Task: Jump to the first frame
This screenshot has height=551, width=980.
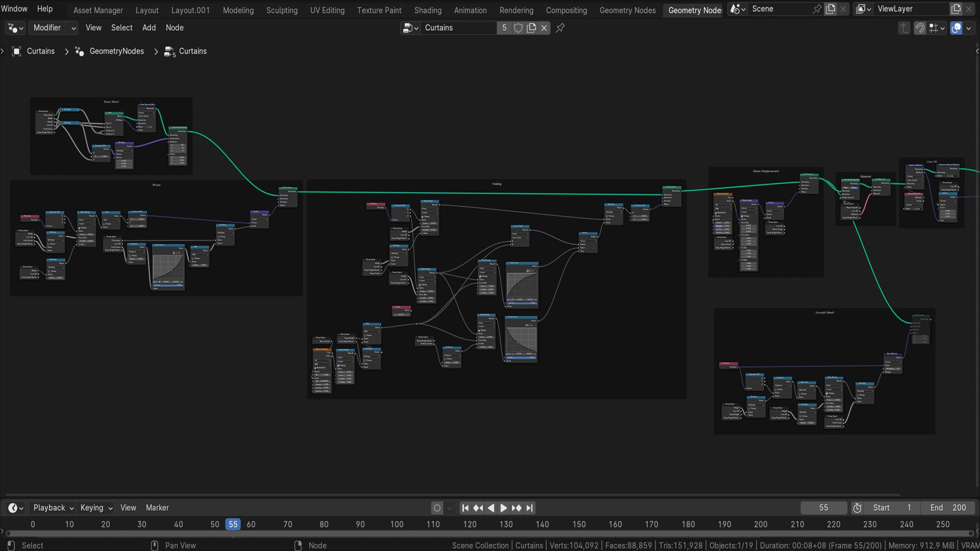Action: [x=465, y=508]
